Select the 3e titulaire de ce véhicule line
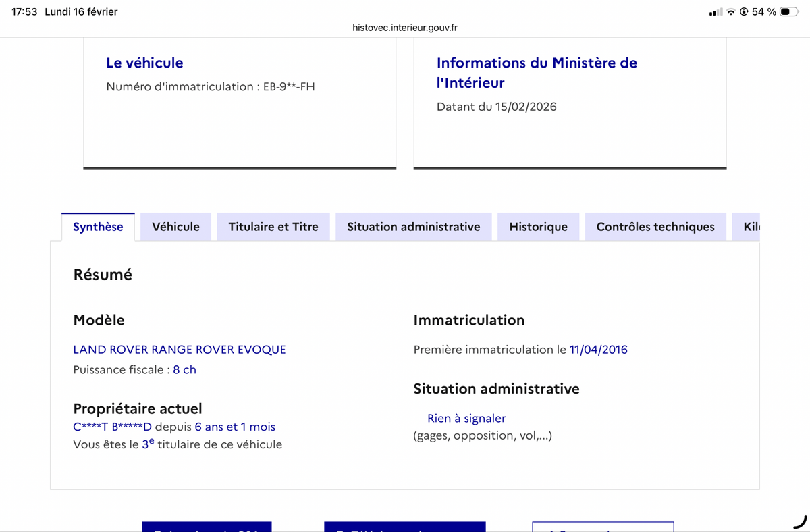 [x=178, y=444]
